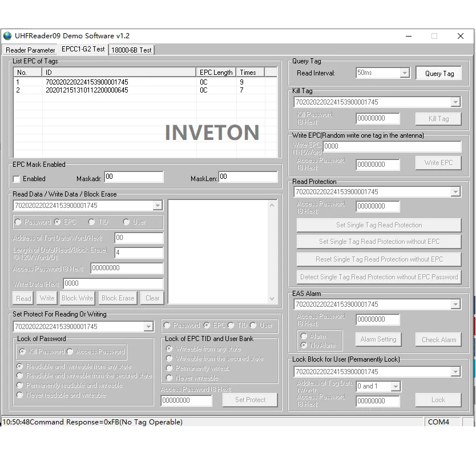Click the Block Erase button
This screenshot has height=457, width=476.
[x=118, y=298]
